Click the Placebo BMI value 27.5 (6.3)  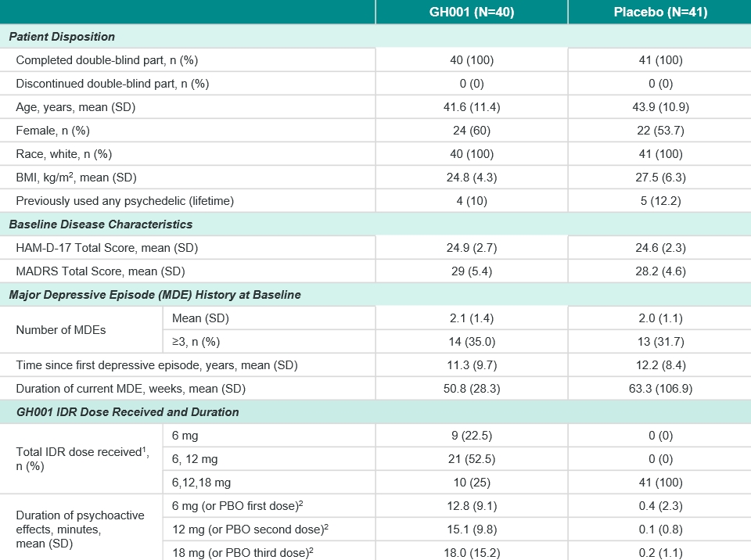(x=660, y=178)
